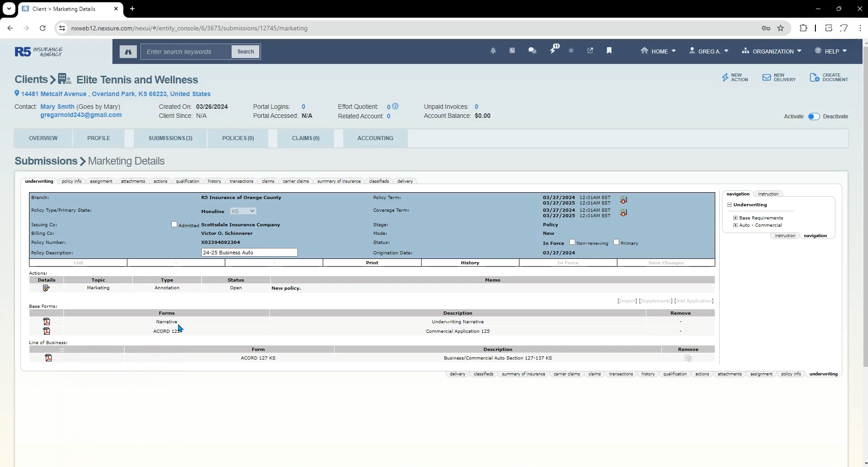This screenshot has height=467, width=868.
Task: Click the Policy Term calendar icon
Action: (x=624, y=200)
